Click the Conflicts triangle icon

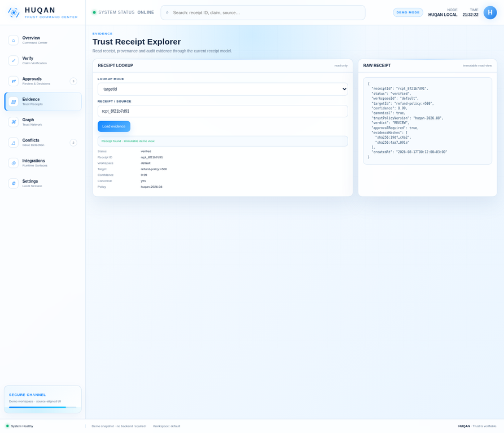13,143
